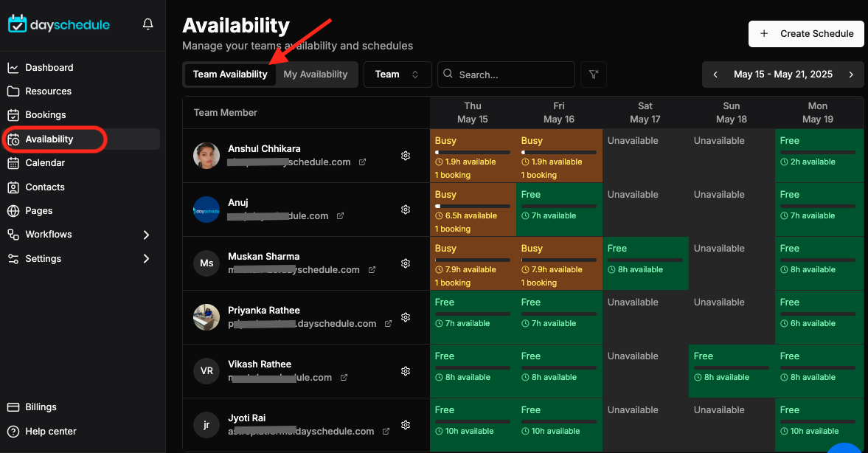Open settings gear for Jyoti Rai
868x453 pixels.
click(x=406, y=425)
